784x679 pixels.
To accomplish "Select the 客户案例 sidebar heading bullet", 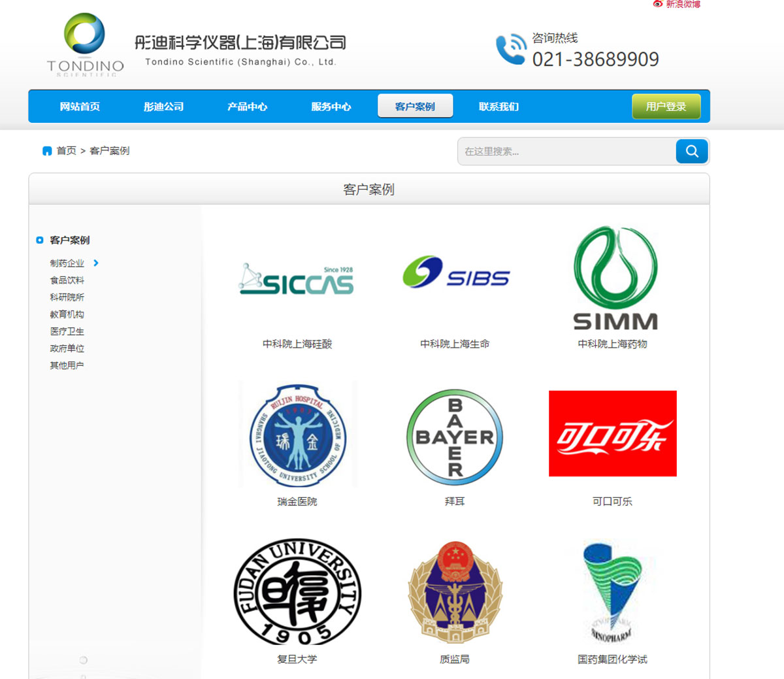I will 39,240.
